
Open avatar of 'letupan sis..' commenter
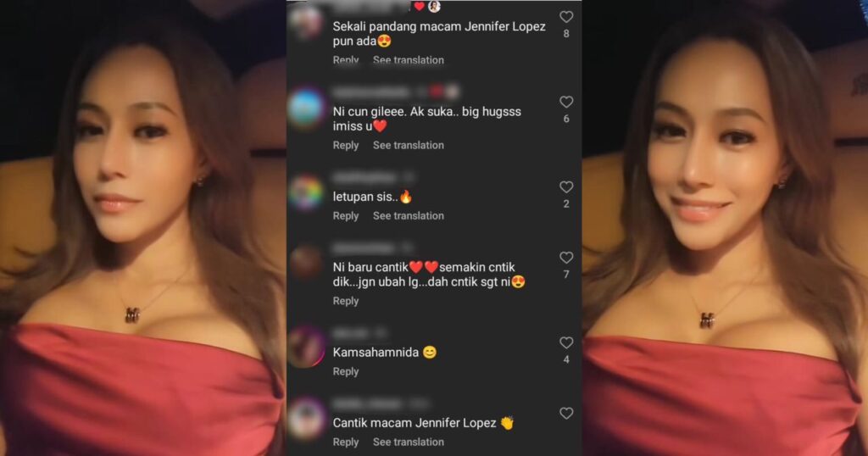306,192
